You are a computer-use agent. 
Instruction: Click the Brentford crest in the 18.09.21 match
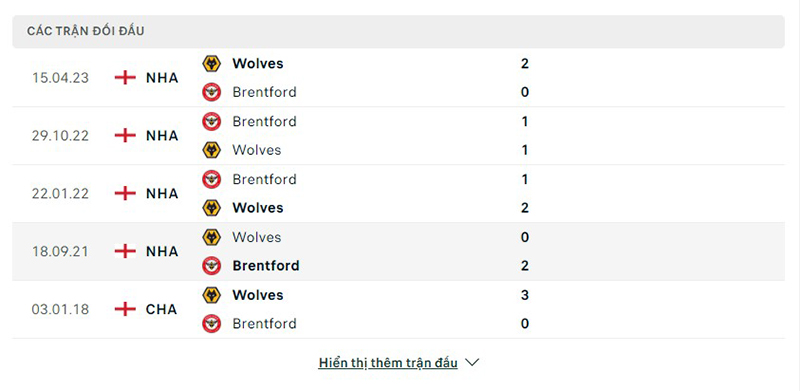[211, 266]
